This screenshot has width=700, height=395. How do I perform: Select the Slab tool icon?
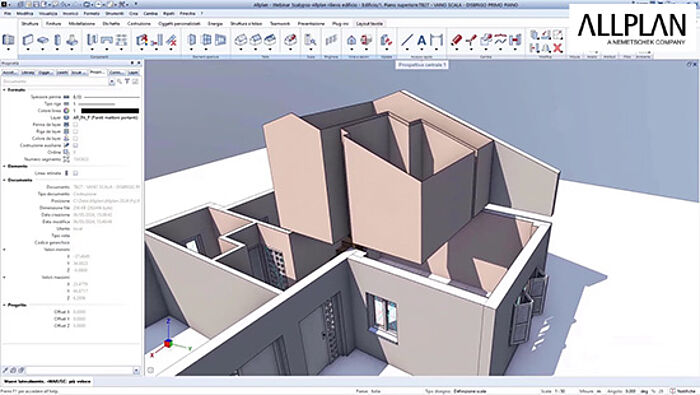coord(43,40)
